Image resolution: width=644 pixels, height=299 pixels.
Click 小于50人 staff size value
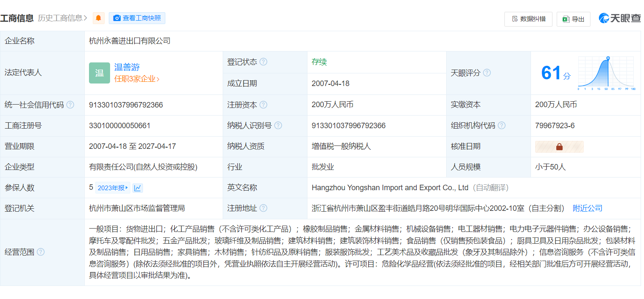pyautogui.click(x=550, y=167)
